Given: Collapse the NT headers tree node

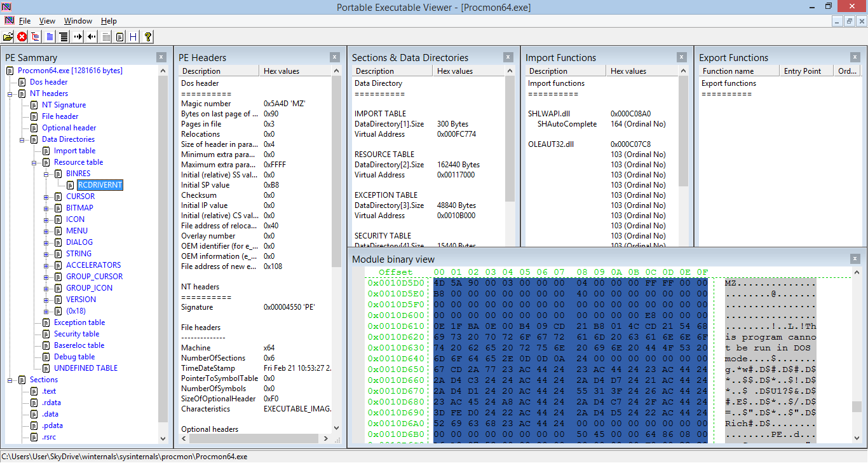Looking at the screenshot, I should click(10, 93).
